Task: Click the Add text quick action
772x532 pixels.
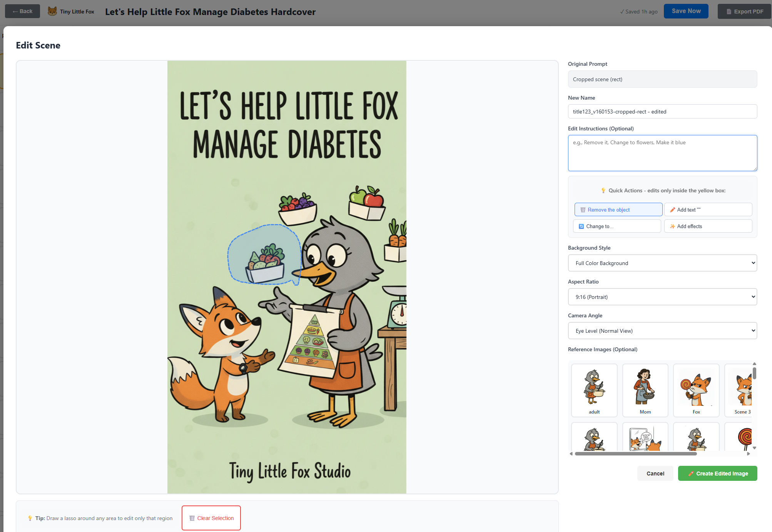Action: click(x=708, y=210)
